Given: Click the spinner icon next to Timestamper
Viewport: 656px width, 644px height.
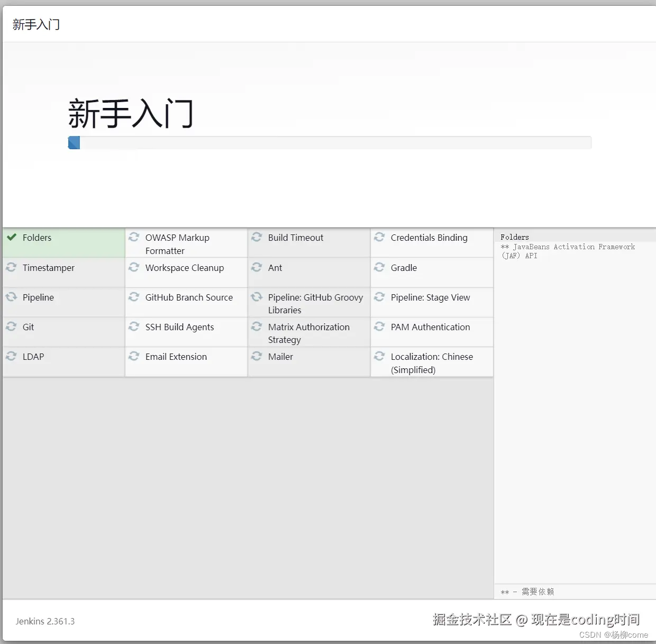Looking at the screenshot, I should [11, 268].
